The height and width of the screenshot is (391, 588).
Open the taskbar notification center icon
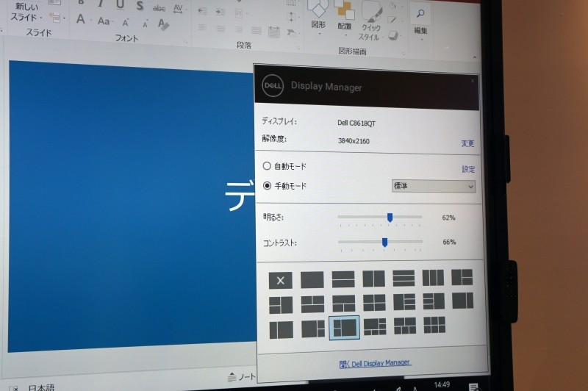pos(473,387)
